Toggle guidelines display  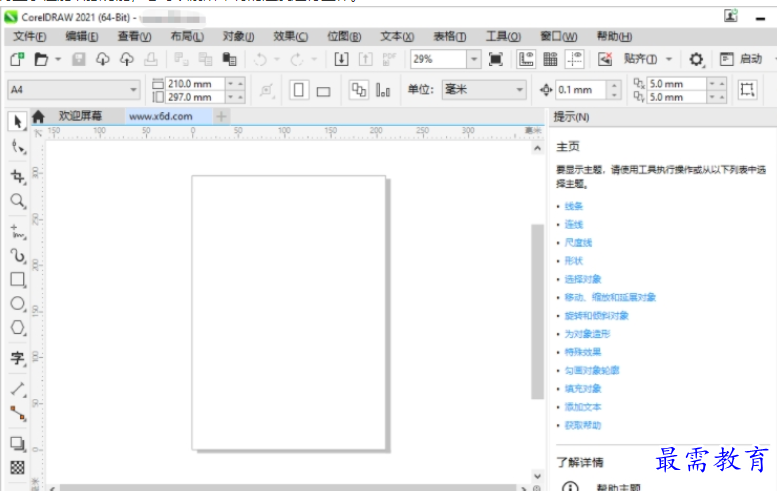click(574, 59)
